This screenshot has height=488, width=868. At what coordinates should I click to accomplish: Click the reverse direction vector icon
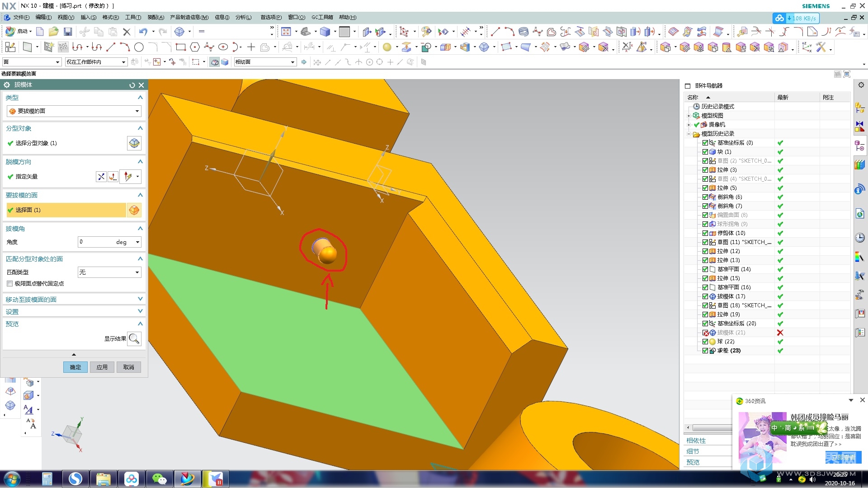pyautogui.click(x=101, y=177)
